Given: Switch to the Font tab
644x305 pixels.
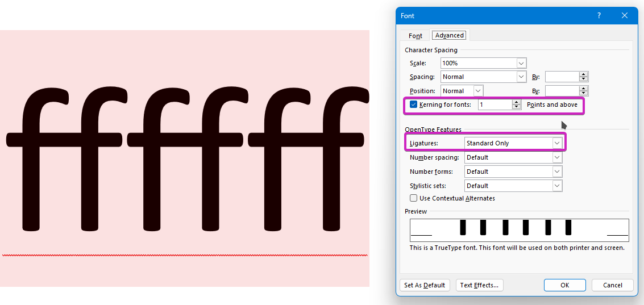Looking at the screenshot, I should pos(416,36).
